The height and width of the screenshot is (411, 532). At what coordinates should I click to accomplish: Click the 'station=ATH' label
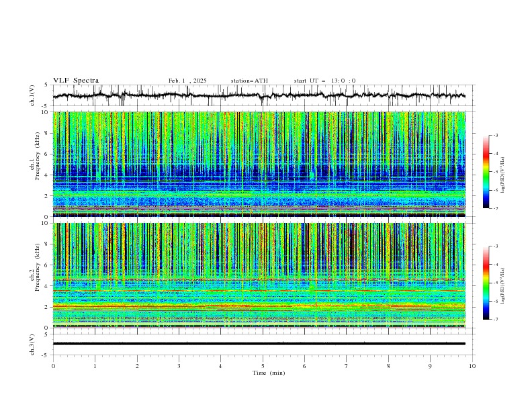click(249, 81)
